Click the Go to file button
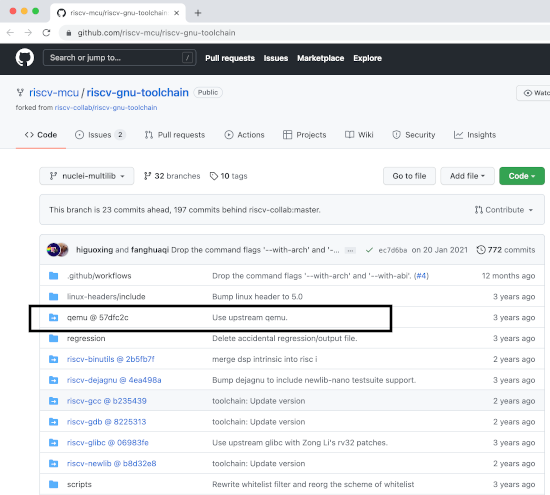Screen dimensions: 550x495 (409, 176)
